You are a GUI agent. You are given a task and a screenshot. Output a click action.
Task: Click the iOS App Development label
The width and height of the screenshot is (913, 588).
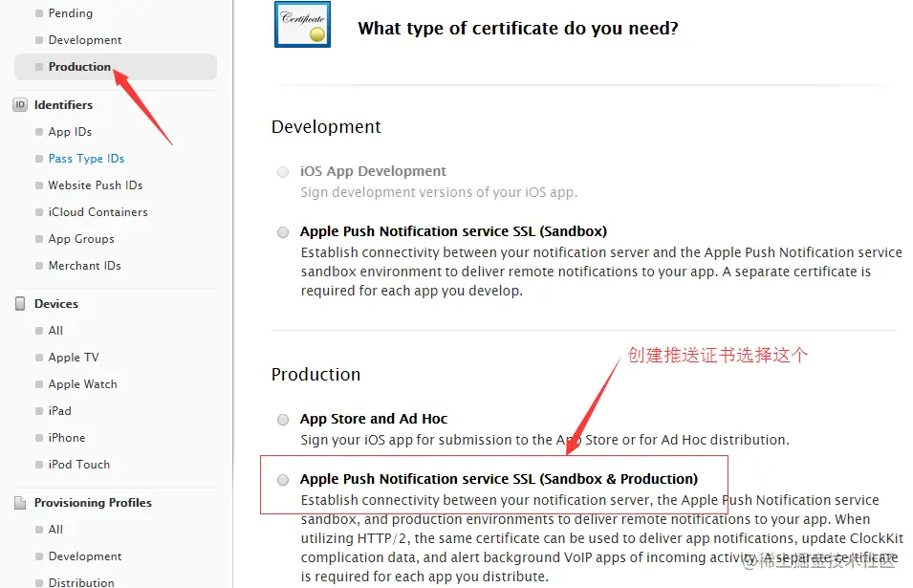click(x=373, y=171)
